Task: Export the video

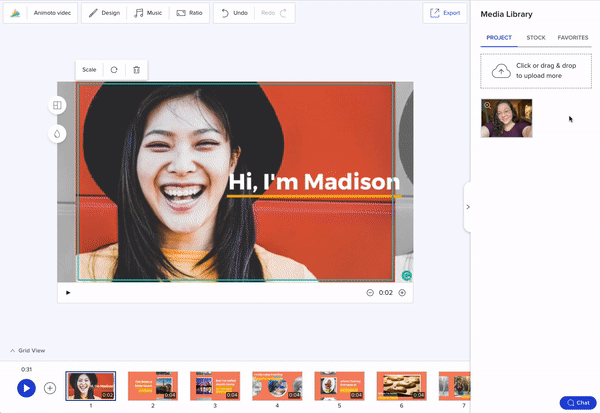Action: (x=445, y=13)
